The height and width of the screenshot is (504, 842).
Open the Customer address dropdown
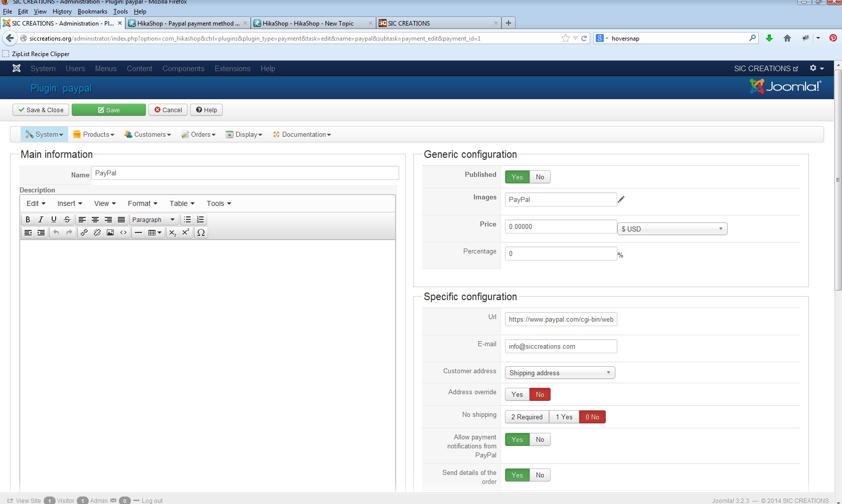point(560,373)
